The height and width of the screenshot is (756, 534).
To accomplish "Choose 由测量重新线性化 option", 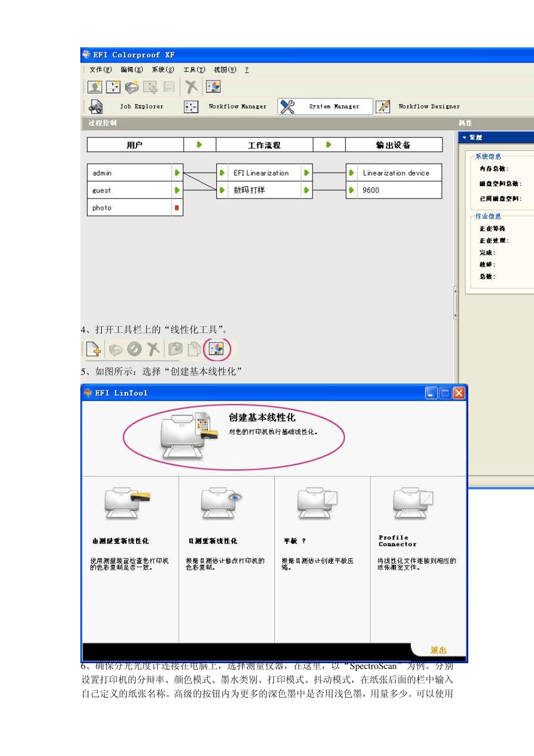I will (x=121, y=541).
